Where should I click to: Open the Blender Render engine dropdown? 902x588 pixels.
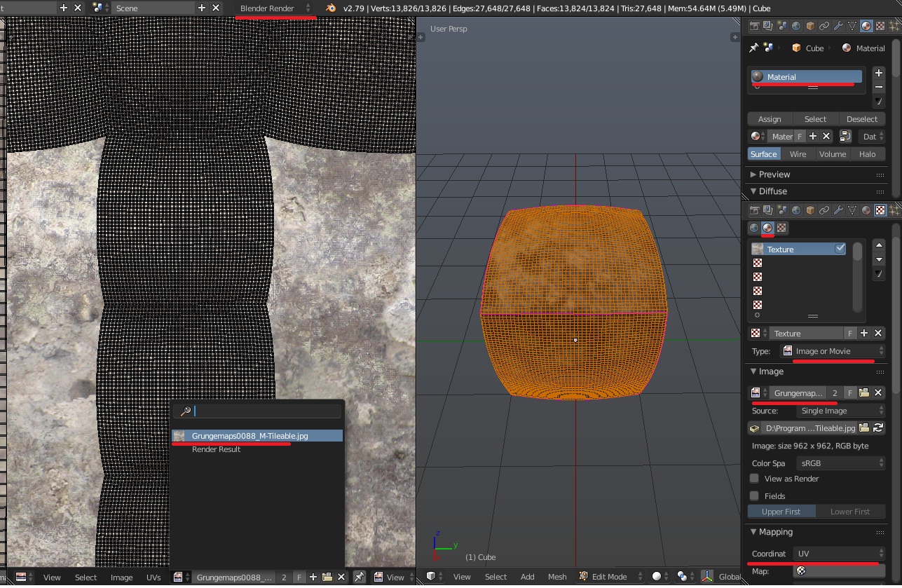(x=275, y=8)
